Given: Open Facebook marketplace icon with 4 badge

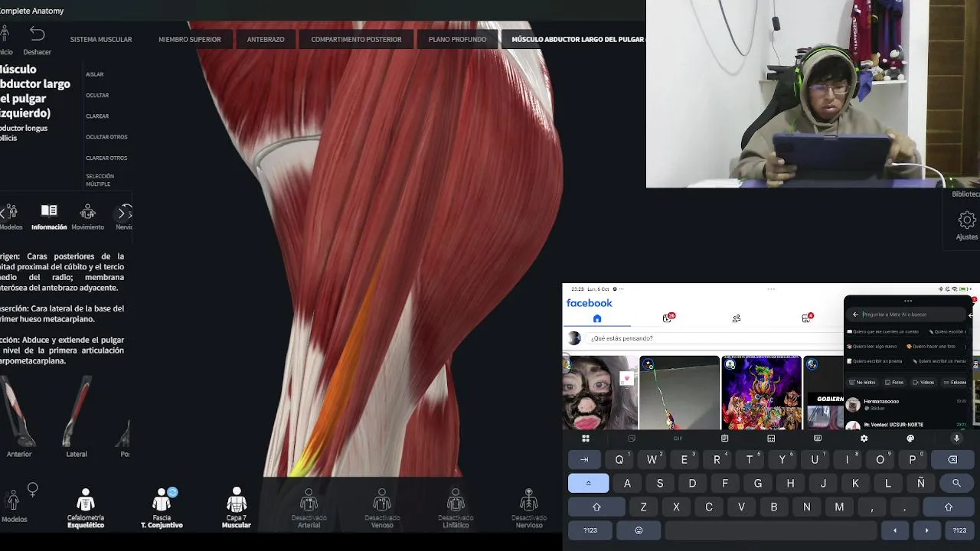Looking at the screenshot, I should pyautogui.click(x=807, y=318).
